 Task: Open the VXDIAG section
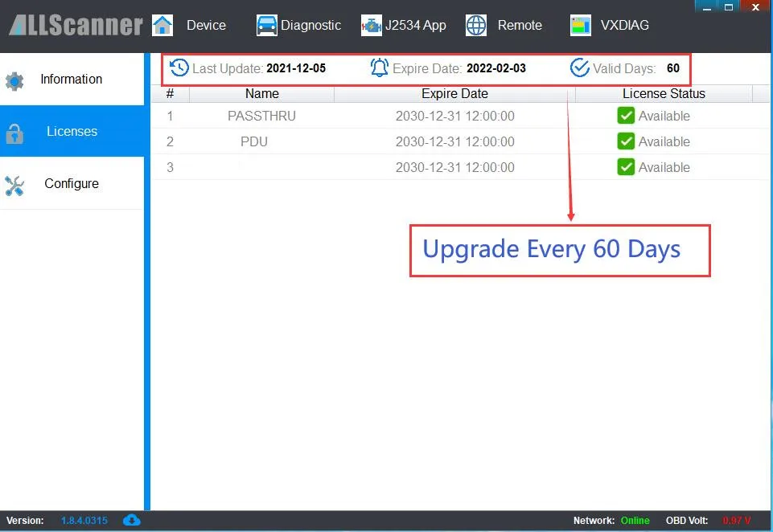(625, 25)
